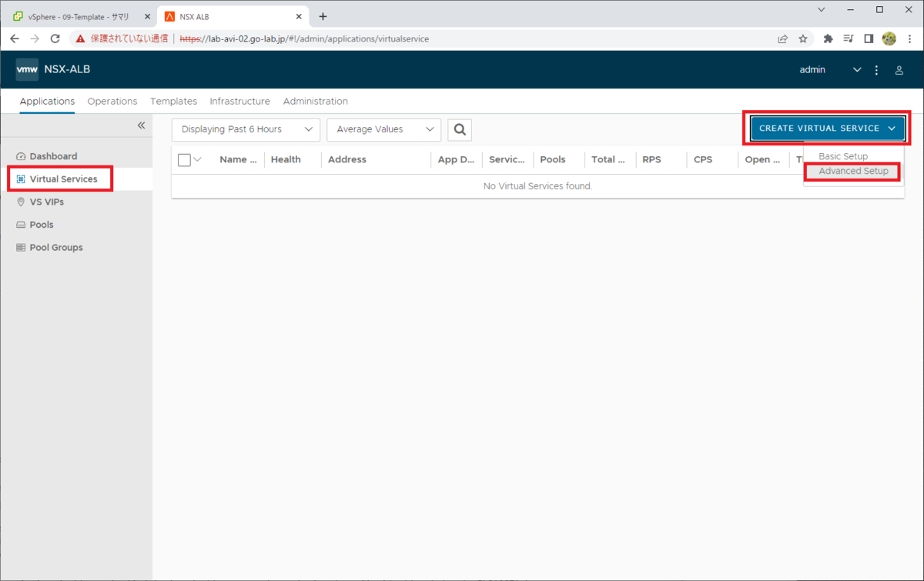Open the user profile icon
Screen dimensions: 924x581
pyautogui.click(x=899, y=70)
